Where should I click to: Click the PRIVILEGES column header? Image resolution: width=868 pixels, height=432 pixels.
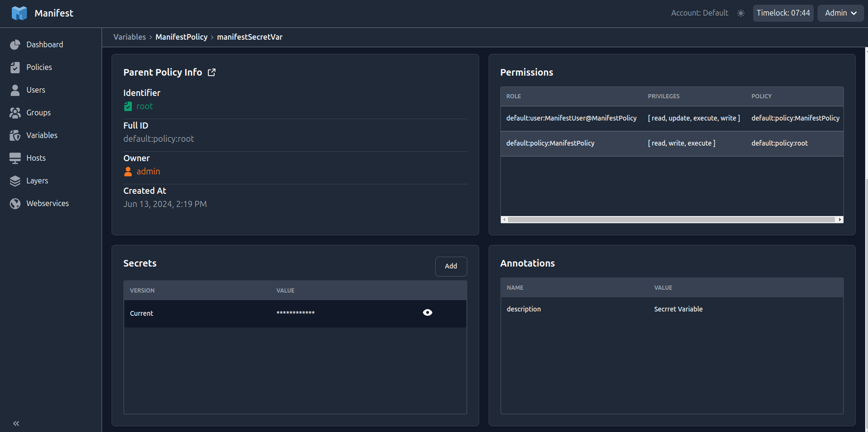pos(663,96)
